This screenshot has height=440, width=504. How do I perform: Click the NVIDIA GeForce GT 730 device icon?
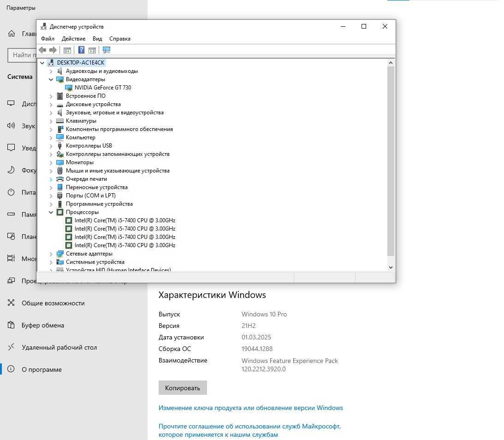click(x=68, y=88)
